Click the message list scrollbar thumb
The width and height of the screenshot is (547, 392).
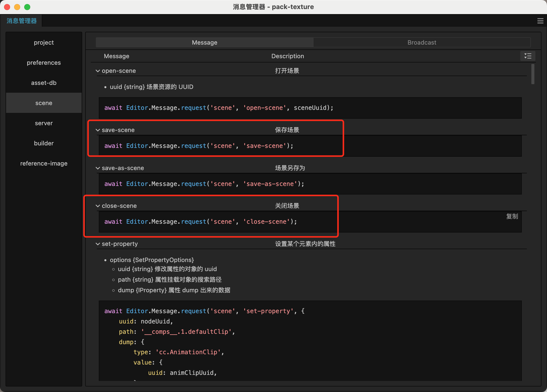pos(533,74)
